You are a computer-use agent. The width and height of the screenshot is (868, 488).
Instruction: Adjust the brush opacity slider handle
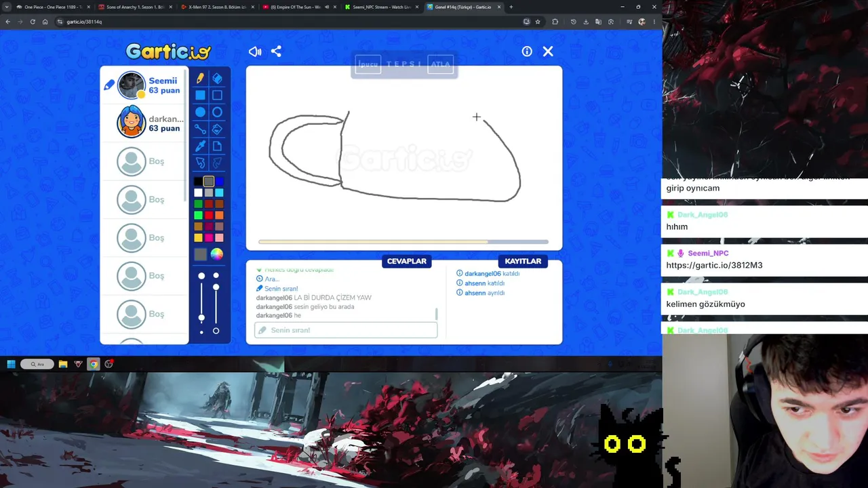coord(216,287)
